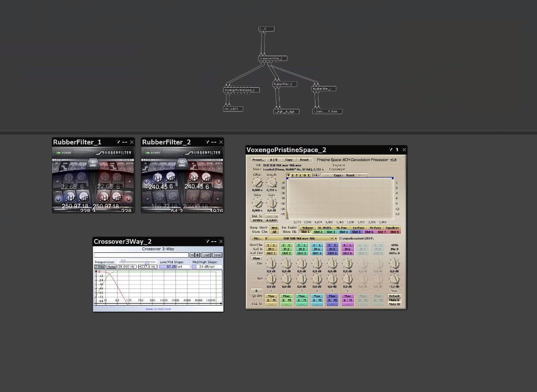Click X to unload impulse file
The height and width of the screenshot is (392, 537).
click(266, 239)
